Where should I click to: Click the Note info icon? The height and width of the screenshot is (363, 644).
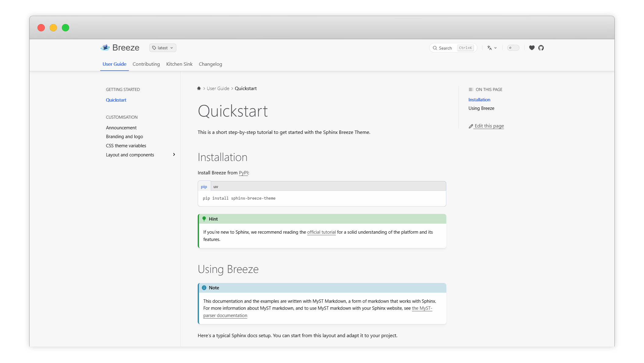point(204,288)
